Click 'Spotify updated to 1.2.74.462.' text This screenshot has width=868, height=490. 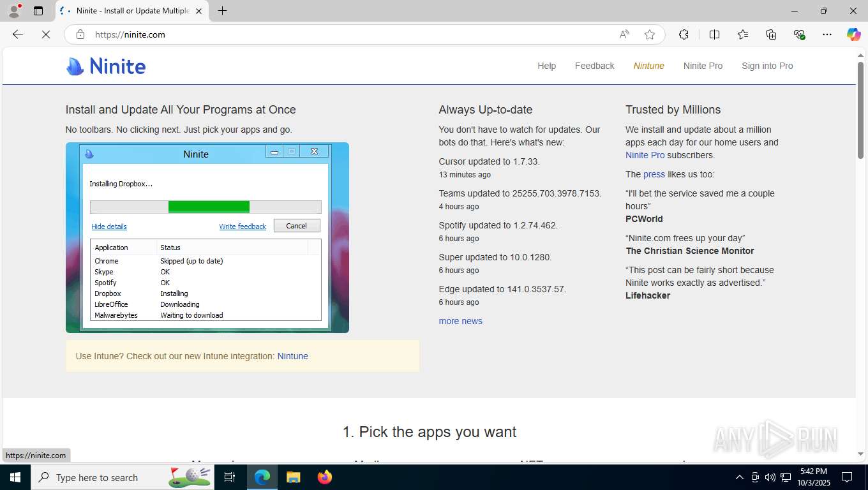[498, 225]
